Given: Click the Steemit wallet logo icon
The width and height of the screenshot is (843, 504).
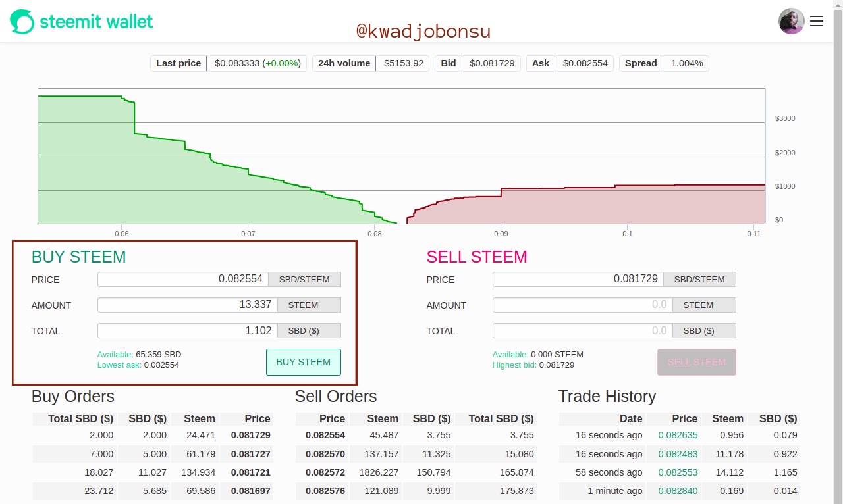Looking at the screenshot, I should (22, 22).
